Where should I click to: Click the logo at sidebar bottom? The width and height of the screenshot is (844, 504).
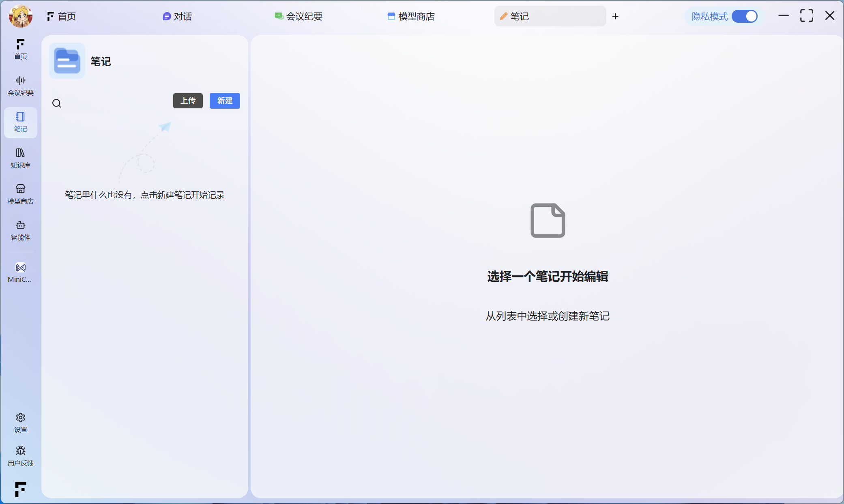20,489
